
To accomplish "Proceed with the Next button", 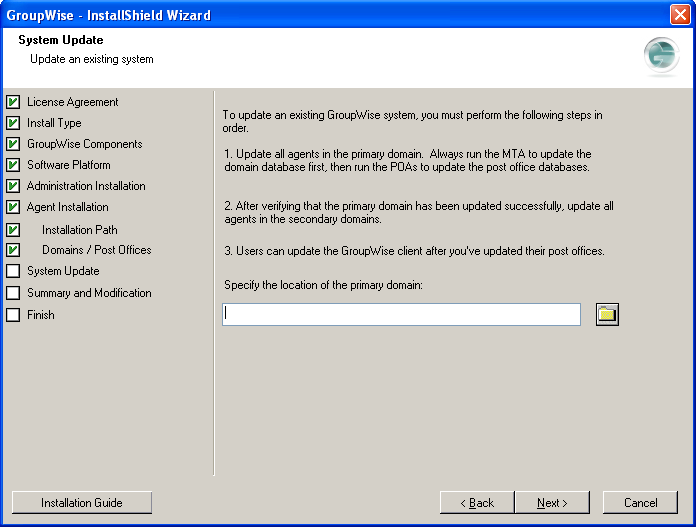I will pyautogui.click(x=552, y=503).
